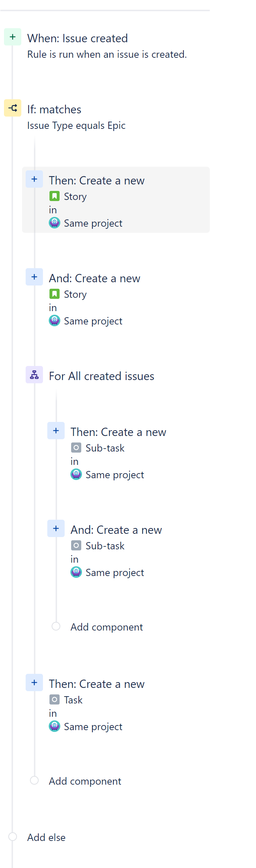This screenshot has height=868, width=256.
Task: Click the Same project avatar in the first Then action
Action: [55, 223]
